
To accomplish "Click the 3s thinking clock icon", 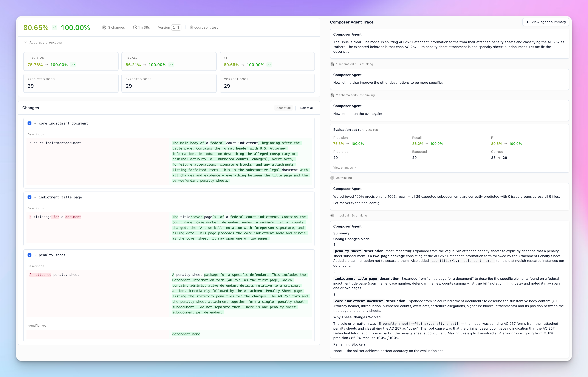I will [x=332, y=178].
